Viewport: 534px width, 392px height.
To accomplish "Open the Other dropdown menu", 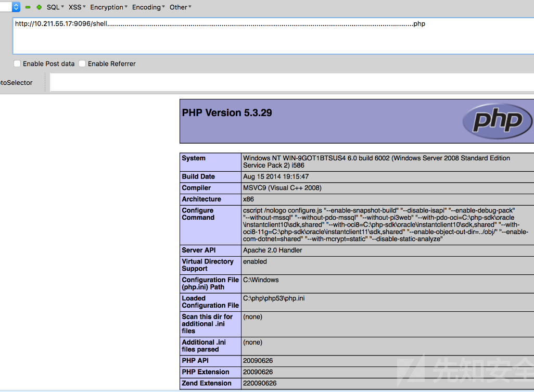I will click(x=181, y=7).
